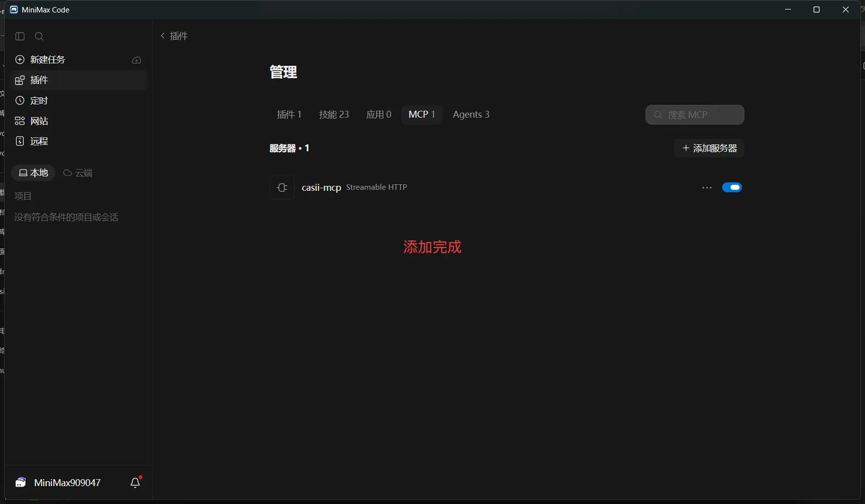Disable the casii-mcp server toggle
The image size is (865, 504).
(x=732, y=187)
